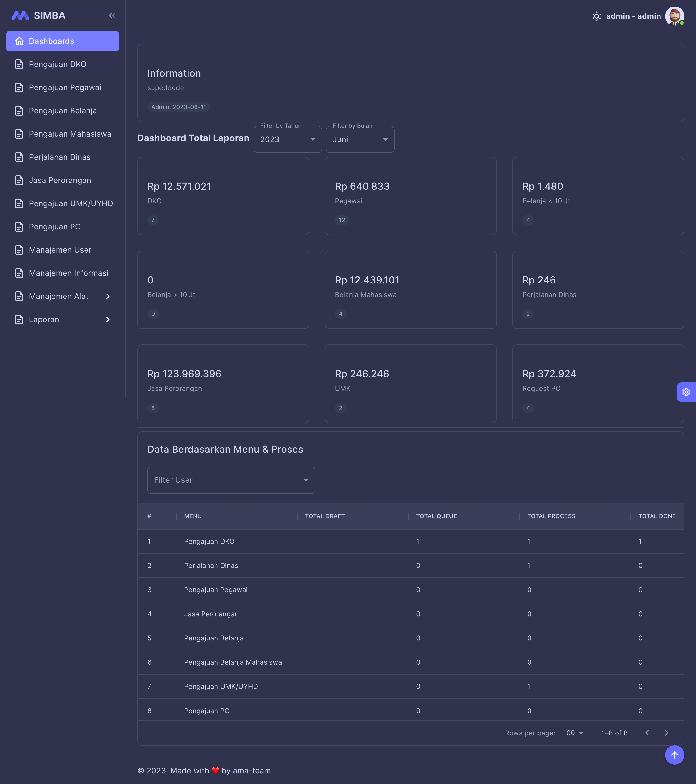Go to Manajemen User page
Screen dimensions: 696x784
[60, 250]
